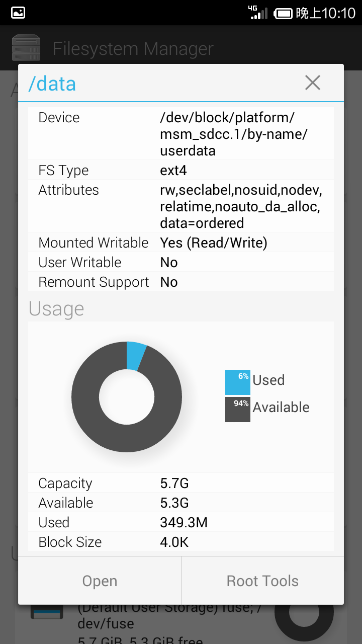The height and width of the screenshot is (644, 362).
Task: Select the blue Used legend swatch
Action: click(238, 382)
